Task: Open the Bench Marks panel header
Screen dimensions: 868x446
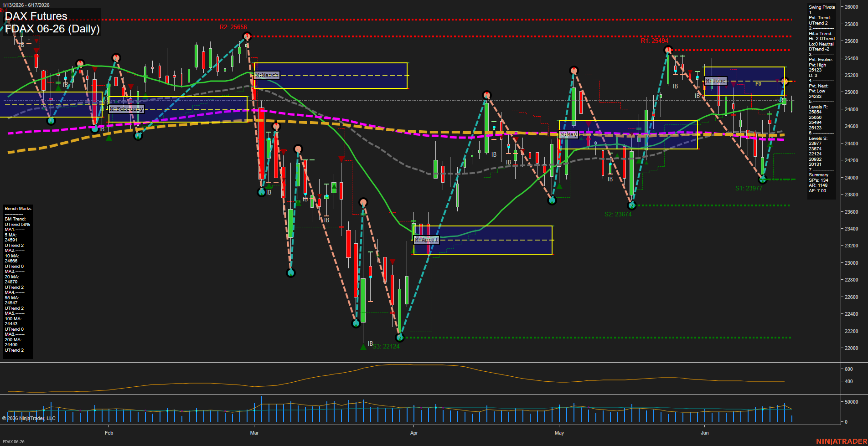Action: (18, 209)
